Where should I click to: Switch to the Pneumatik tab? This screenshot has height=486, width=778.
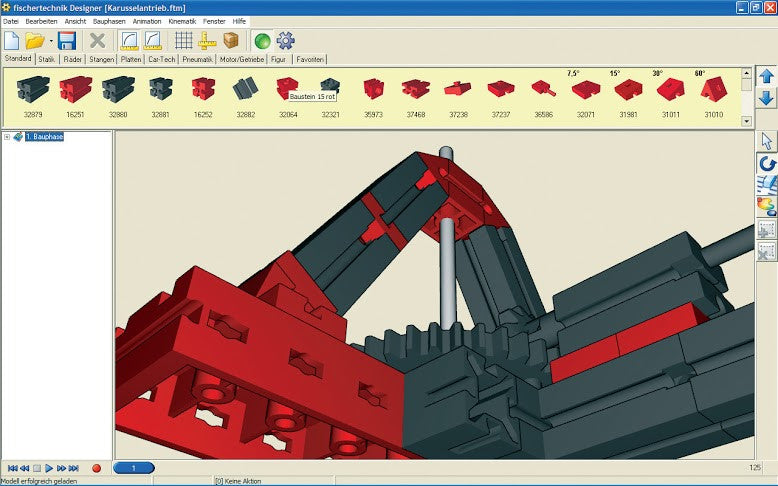pos(197,60)
